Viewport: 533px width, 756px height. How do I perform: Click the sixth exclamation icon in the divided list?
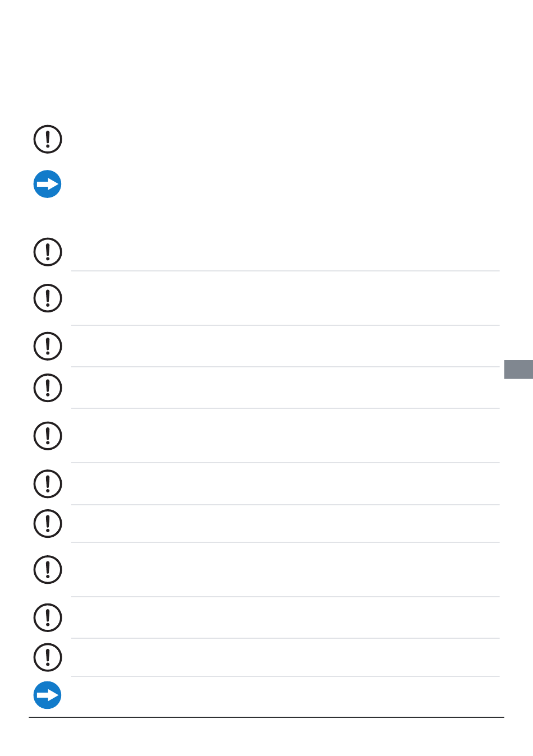click(48, 483)
